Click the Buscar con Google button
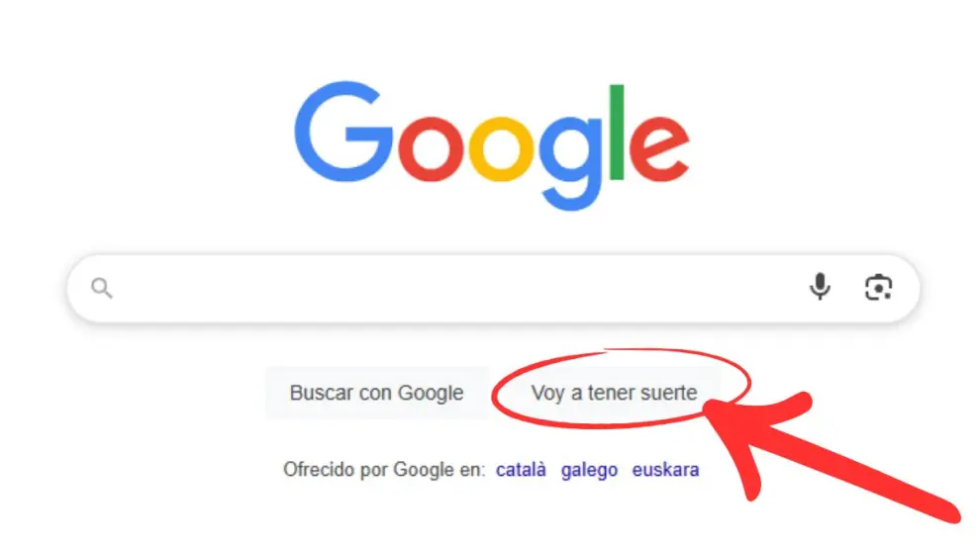Viewport: 980px width, 550px height. [376, 393]
